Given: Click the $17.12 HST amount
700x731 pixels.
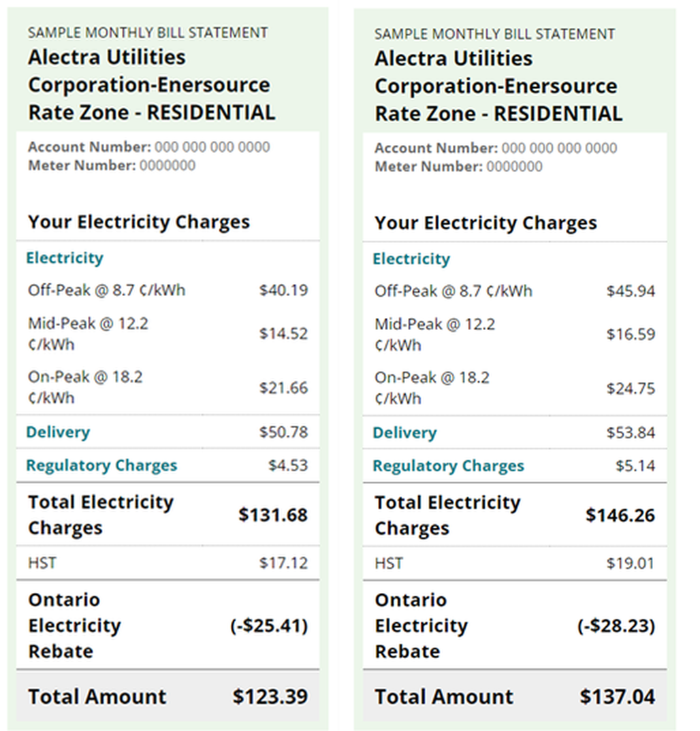Looking at the screenshot, I should pos(283,563).
